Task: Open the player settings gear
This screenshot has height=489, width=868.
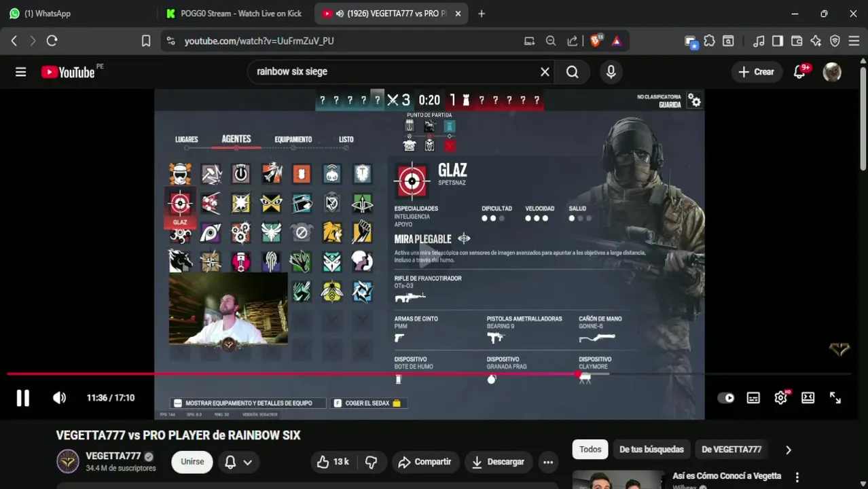Action: click(780, 398)
